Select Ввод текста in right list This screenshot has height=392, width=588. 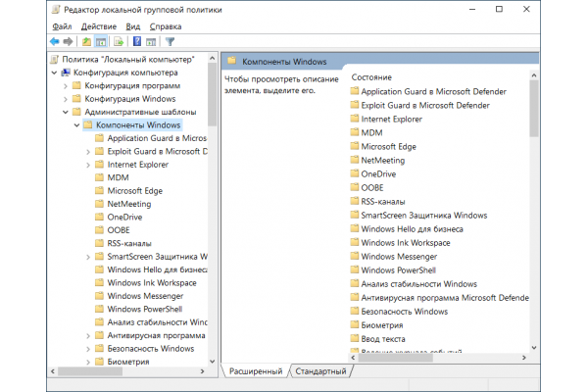383,339
